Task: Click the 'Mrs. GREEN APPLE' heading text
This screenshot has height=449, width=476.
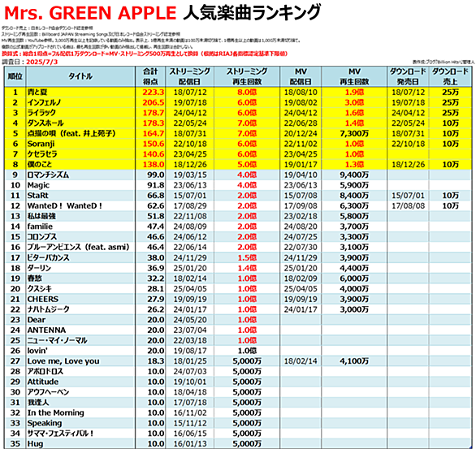Action: tap(90, 13)
